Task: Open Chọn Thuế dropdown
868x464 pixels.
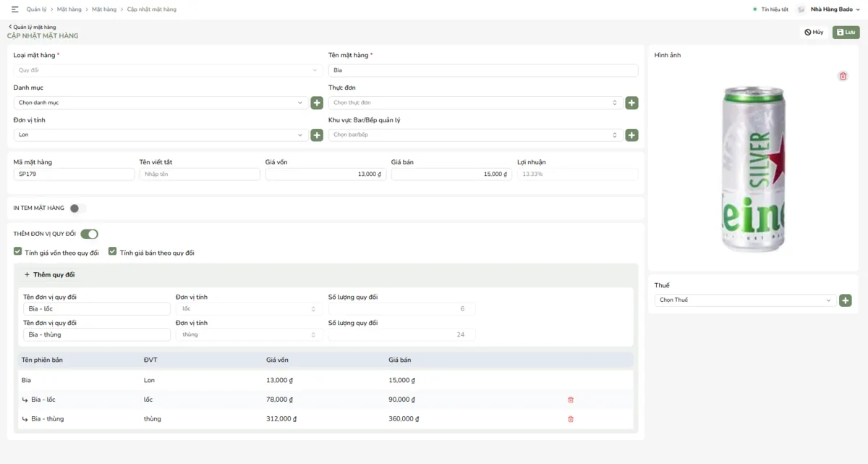Action: click(x=745, y=300)
